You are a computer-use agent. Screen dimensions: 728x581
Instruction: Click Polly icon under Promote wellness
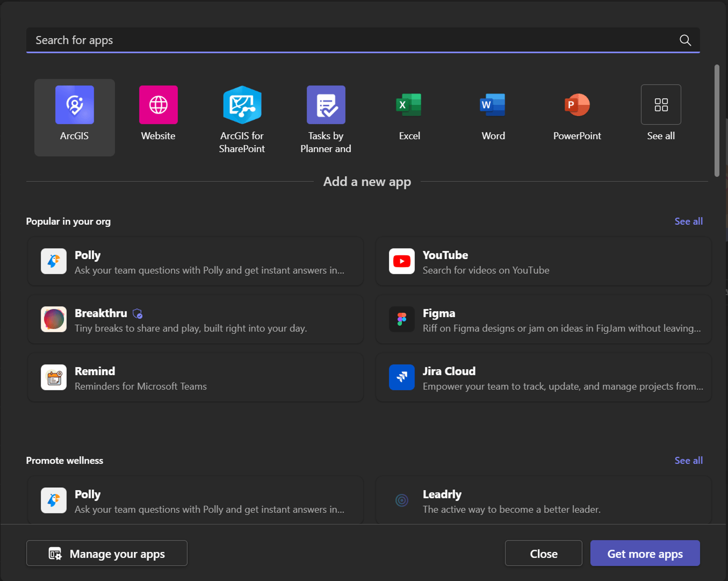tap(54, 501)
